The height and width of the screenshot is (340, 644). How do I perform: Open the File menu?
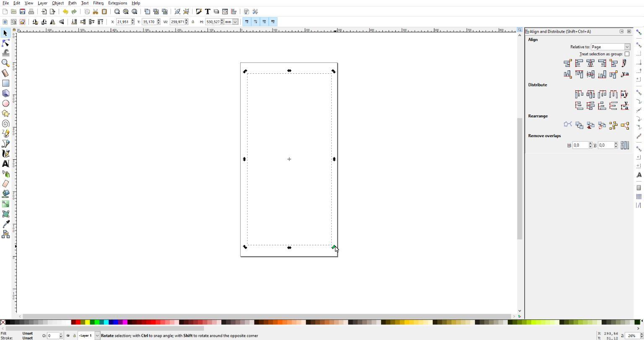[x=5, y=3]
